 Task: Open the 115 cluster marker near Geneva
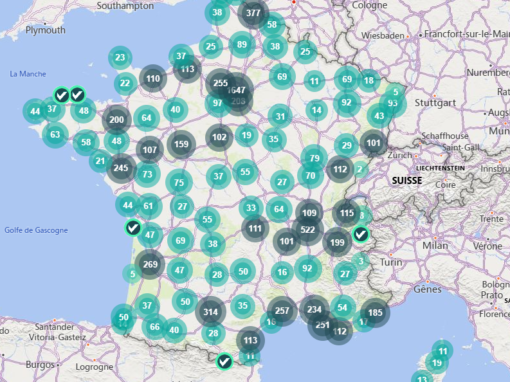[x=347, y=213]
